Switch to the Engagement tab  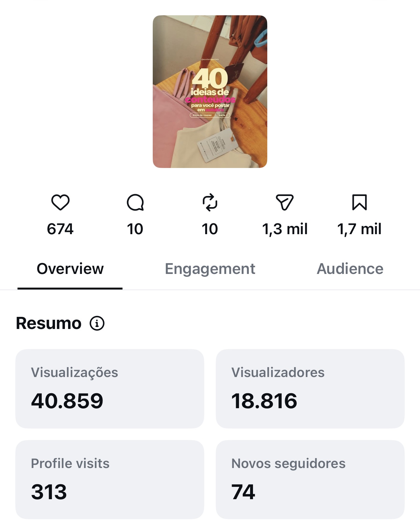point(210,269)
